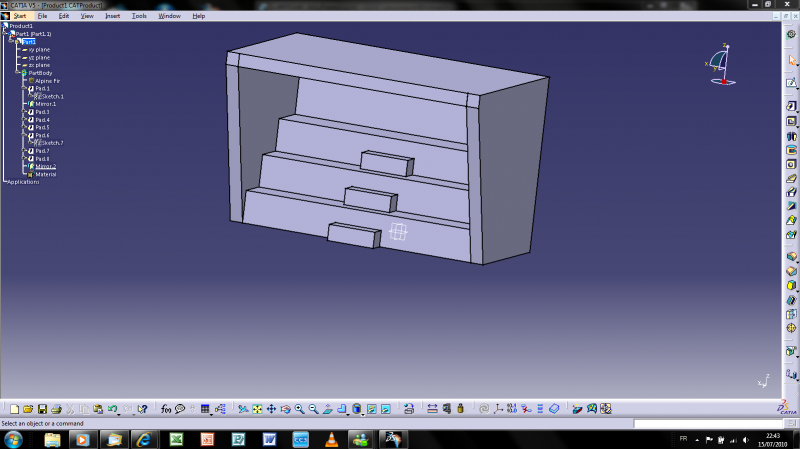800x449 pixels.
Task: Click the Fit All In view icon
Action: (x=257, y=409)
